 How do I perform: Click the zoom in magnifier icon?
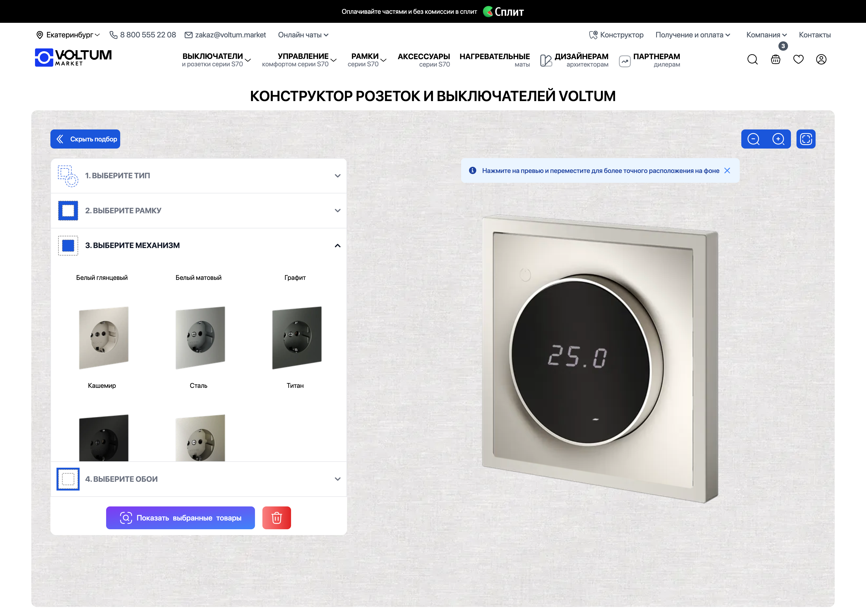coord(778,139)
